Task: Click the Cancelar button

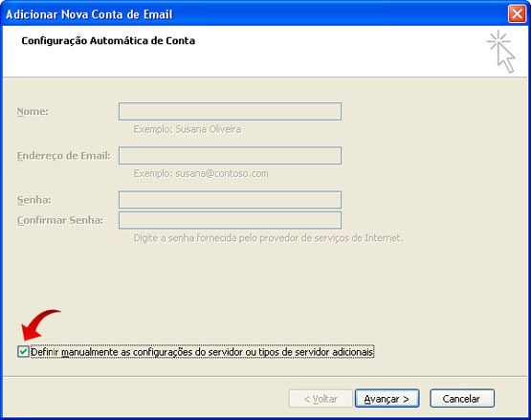Action: pyautogui.click(x=461, y=399)
